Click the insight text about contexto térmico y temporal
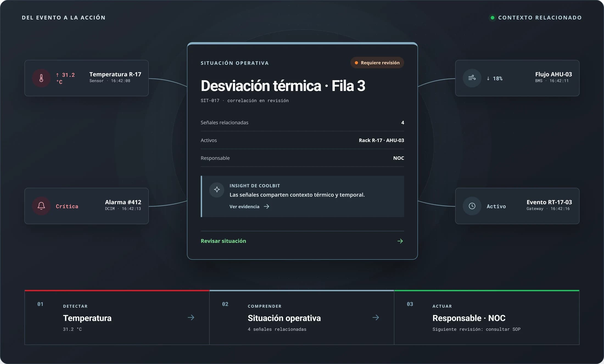Screen dimensions: 604x364 [x=297, y=195]
